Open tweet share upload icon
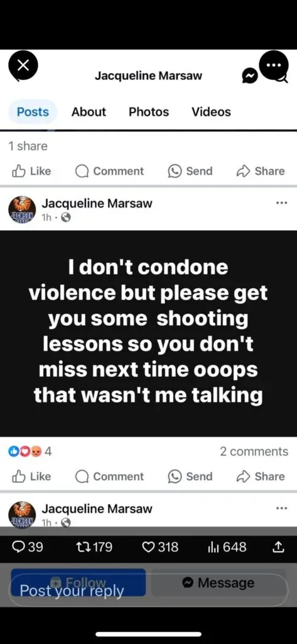297x644 pixels. click(x=278, y=547)
